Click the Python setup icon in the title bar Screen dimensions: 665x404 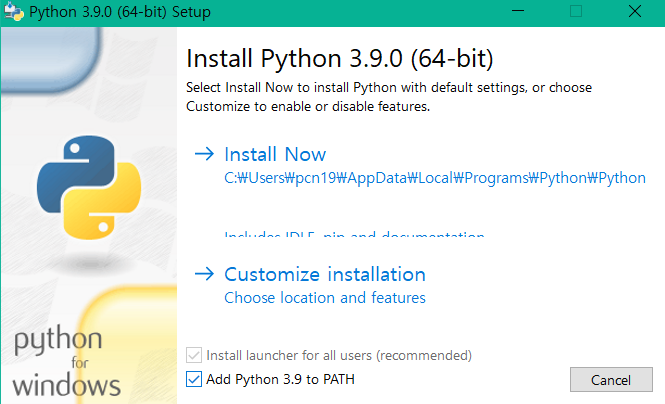pos(13,11)
